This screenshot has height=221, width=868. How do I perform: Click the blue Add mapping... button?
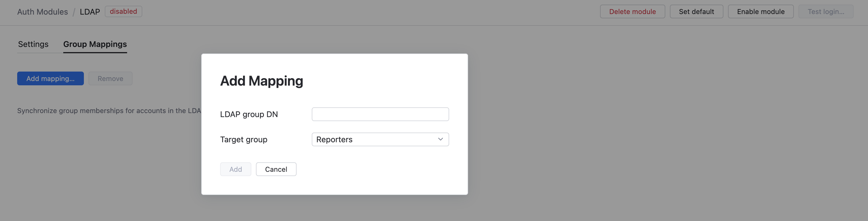click(x=50, y=78)
